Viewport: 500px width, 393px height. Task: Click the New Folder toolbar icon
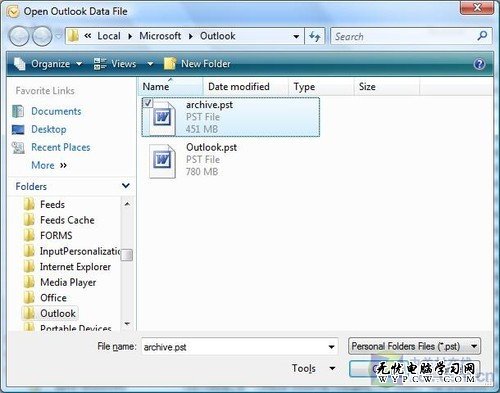pos(170,64)
